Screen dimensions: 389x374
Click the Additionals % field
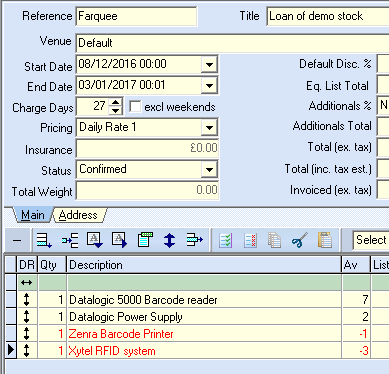click(x=383, y=105)
